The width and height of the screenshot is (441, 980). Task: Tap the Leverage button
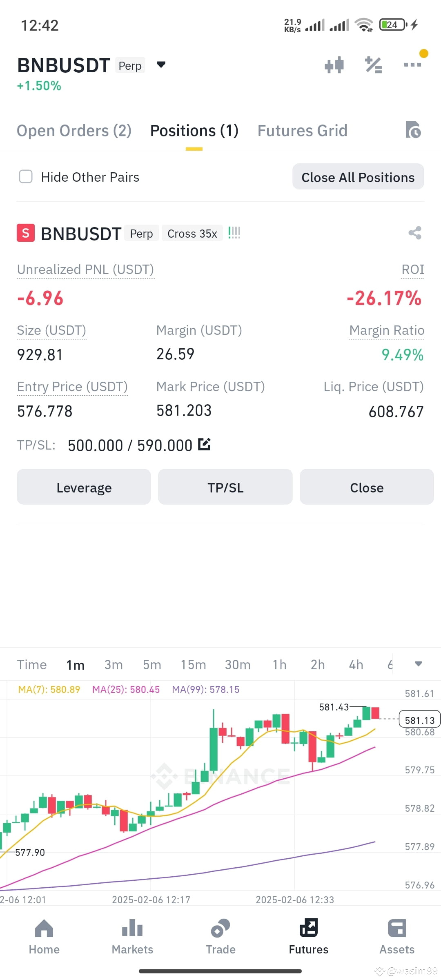84,487
